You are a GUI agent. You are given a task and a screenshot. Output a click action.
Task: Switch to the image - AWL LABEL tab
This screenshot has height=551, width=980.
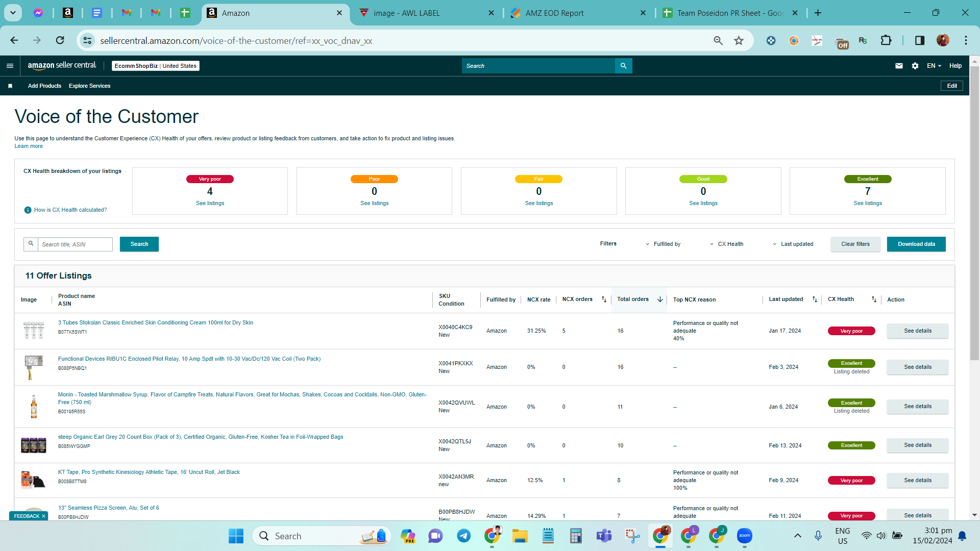(427, 13)
